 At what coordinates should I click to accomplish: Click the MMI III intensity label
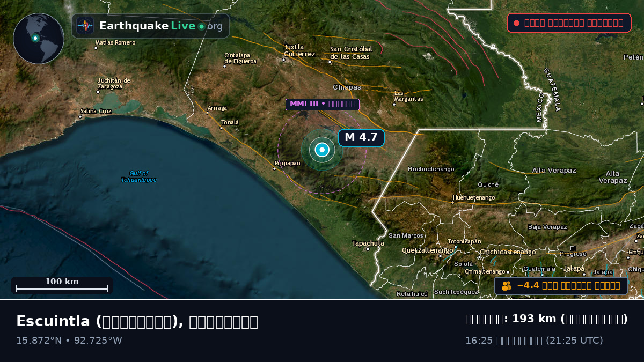322,104
